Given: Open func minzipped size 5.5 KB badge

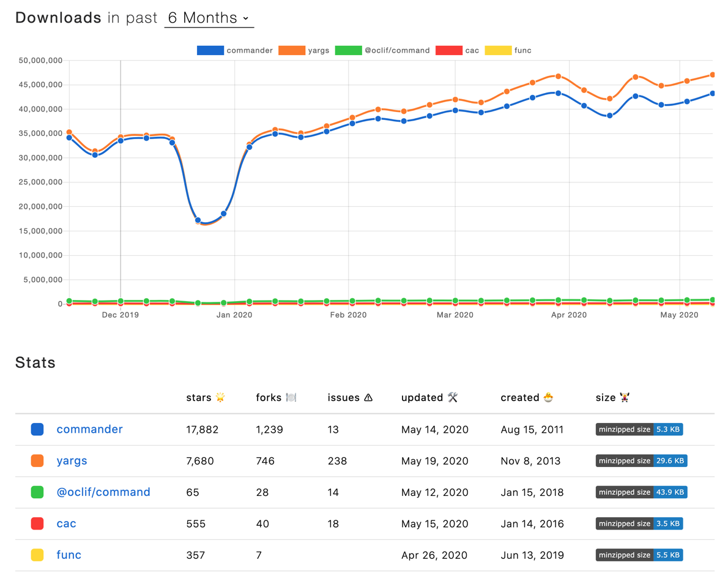Looking at the screenshot, I should tap(639, 555).
